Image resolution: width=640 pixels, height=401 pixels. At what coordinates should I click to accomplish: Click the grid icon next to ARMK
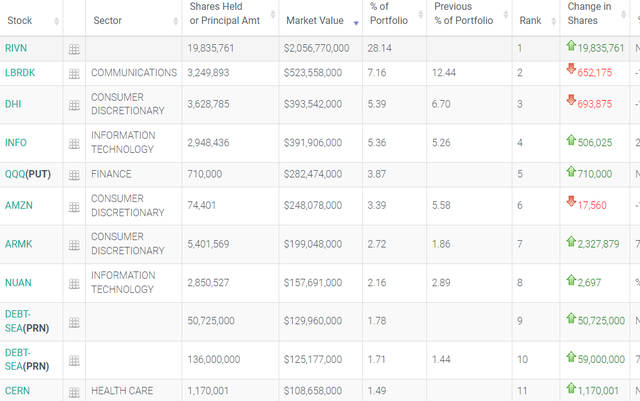pyautogui.click(x=74, y=245)
